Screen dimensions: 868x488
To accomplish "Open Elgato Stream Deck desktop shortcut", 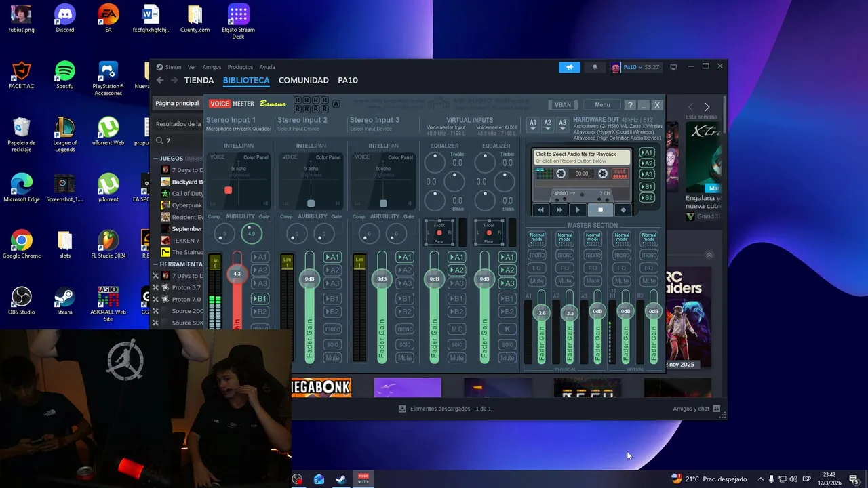I will pyautogui.click(x=238, y=22).
